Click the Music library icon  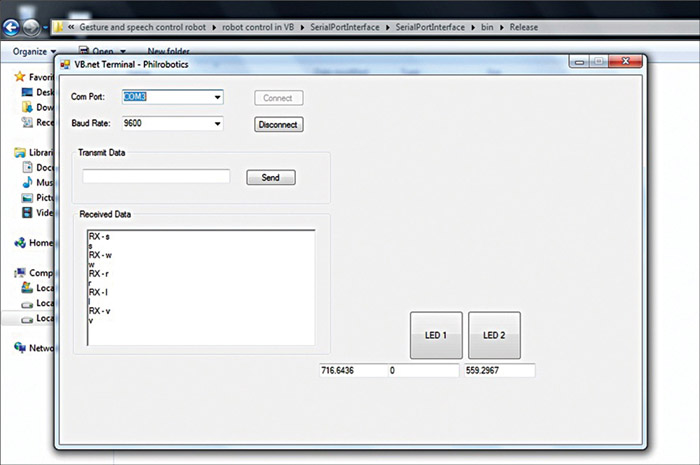point(29,183)
